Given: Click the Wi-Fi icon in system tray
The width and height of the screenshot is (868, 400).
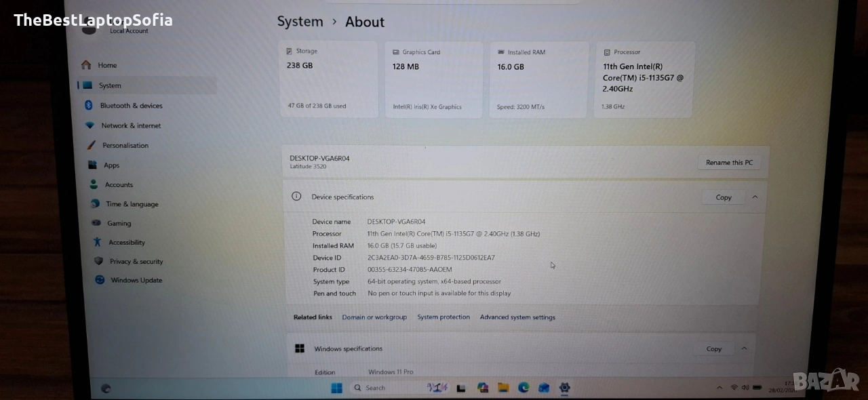Looking at the screenshot, I should (x=734, y=388).
